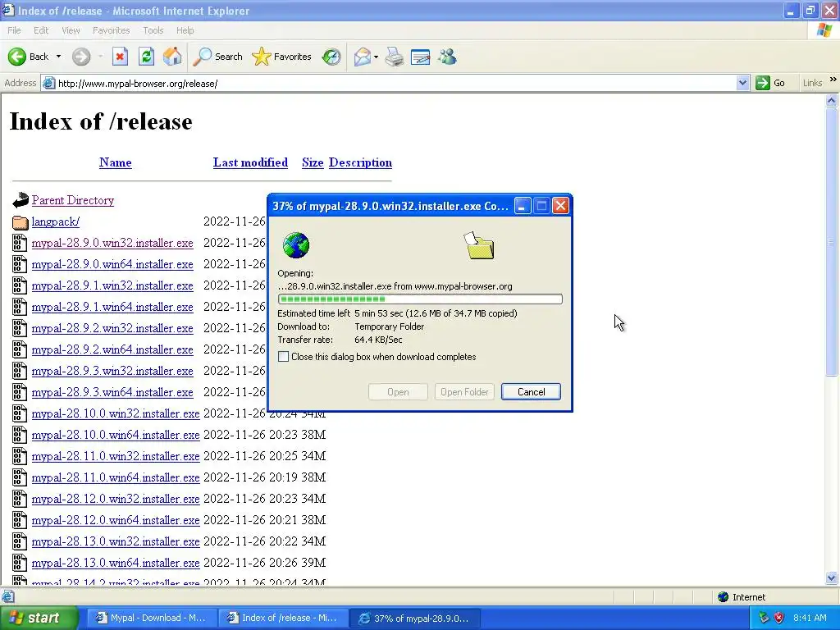840x630 pixels.
Task: Click file icon beside mypal-28.10.0.win32.installer.exe
Action: 20,413
